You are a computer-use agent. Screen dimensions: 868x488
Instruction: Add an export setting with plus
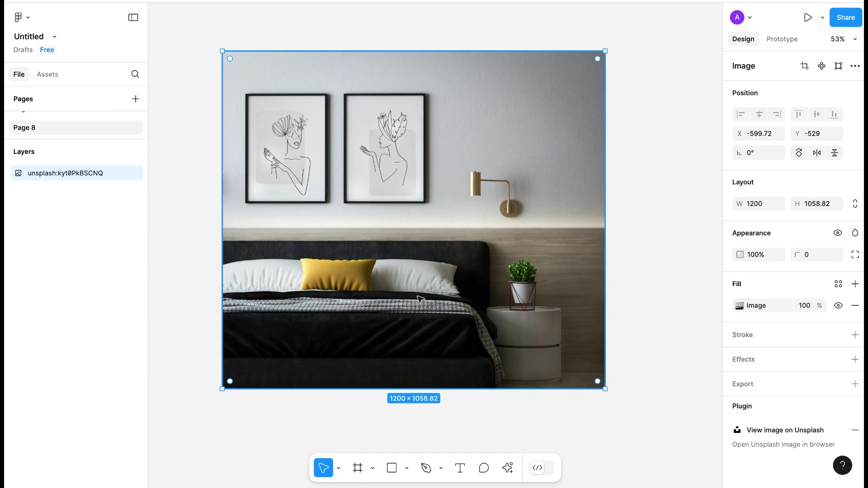tap(855, 384)
